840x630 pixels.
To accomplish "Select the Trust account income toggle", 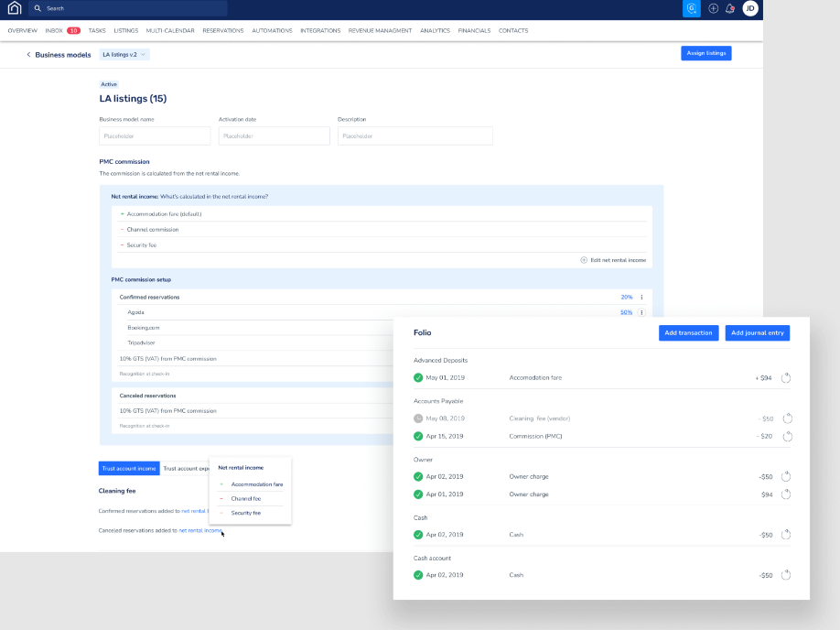I will (128, 468).
